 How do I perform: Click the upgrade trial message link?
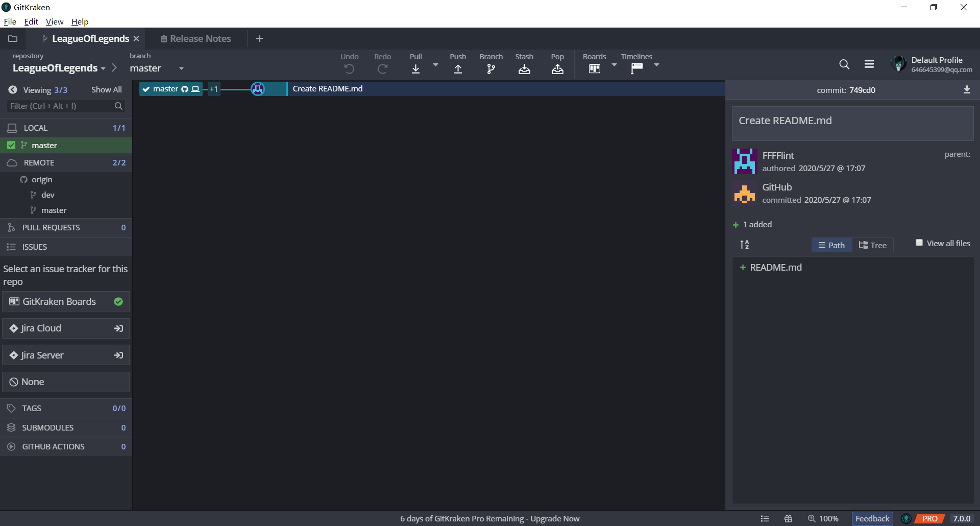pos(490,519)
